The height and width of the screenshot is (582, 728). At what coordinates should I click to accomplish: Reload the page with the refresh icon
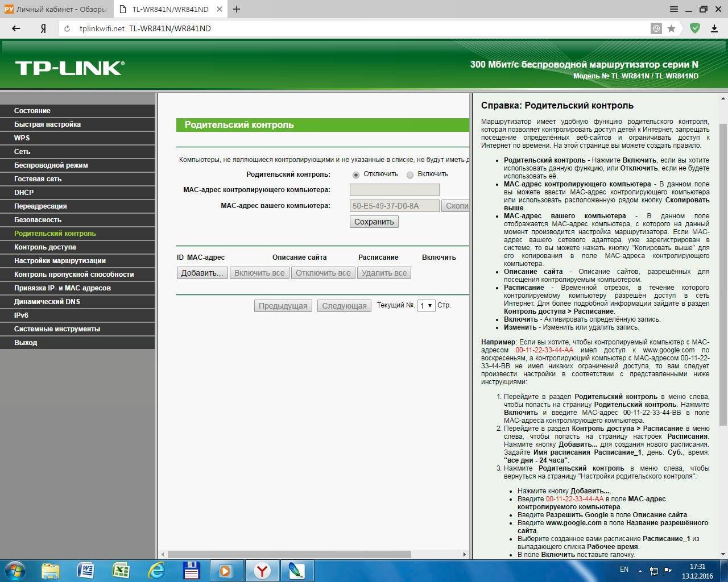click(x=67, y=28)
